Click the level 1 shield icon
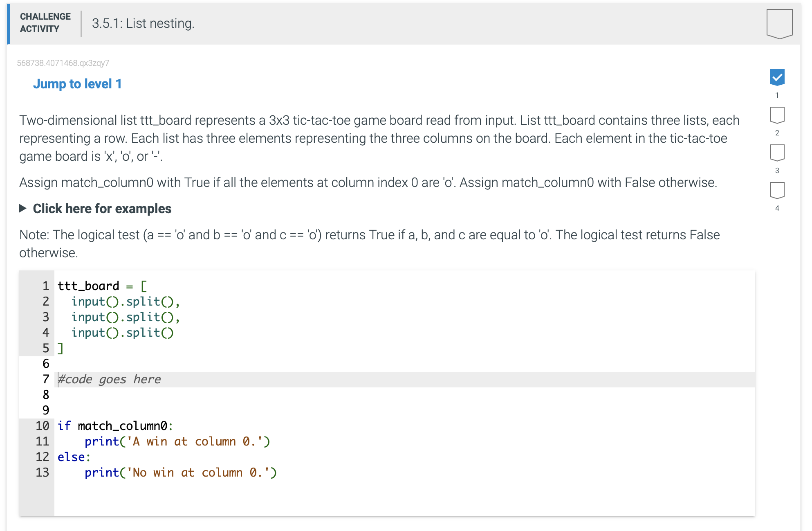Image resolution: width=812 pixels, height=531 pixels. [x=776, y=78]
